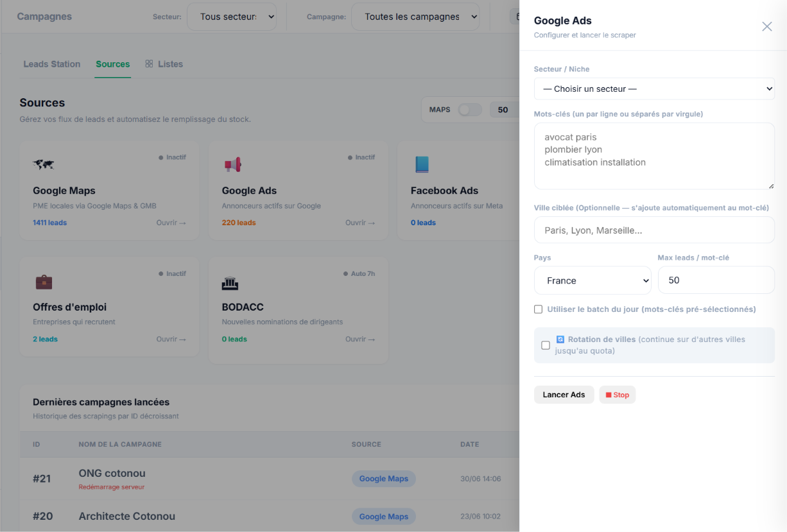The height and width of the screenshot is (532, 787).
Task: Click Inactif status on Offres d'emploi card
Action: tap(173, 273)
